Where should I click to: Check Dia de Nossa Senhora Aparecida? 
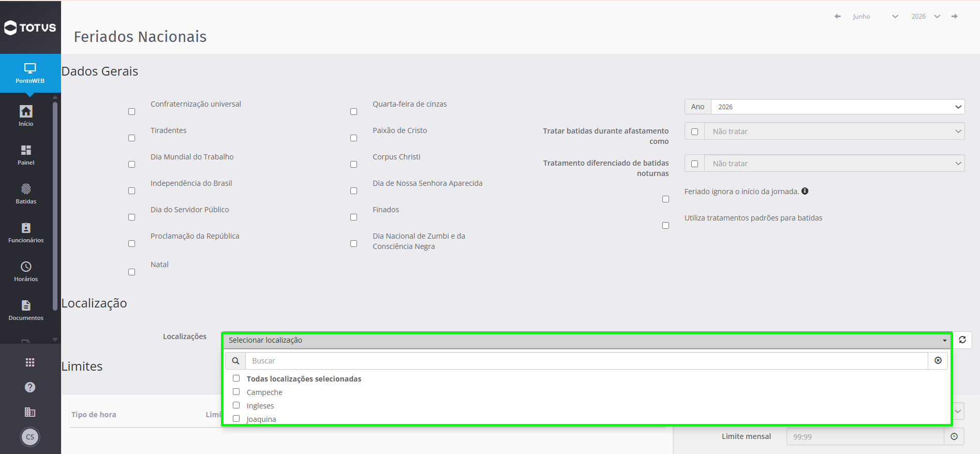pos(353,191)
